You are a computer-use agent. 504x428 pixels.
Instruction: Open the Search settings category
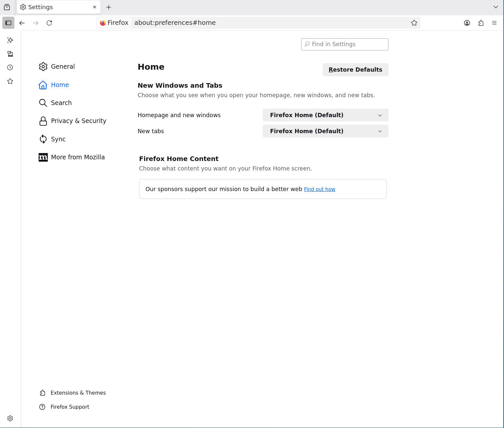(x=55, y=103)
